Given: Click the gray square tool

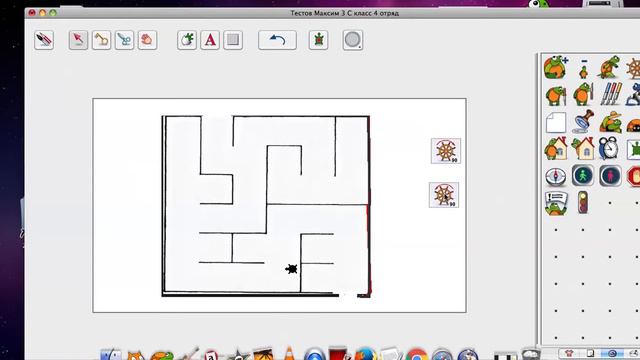Looking at the screenshot, I should [x=233, y=40].
